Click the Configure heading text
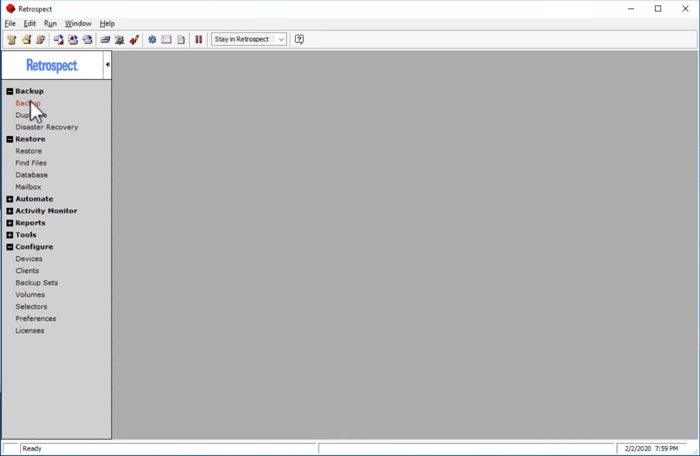 pyautogui.click(x=34, y=247)
